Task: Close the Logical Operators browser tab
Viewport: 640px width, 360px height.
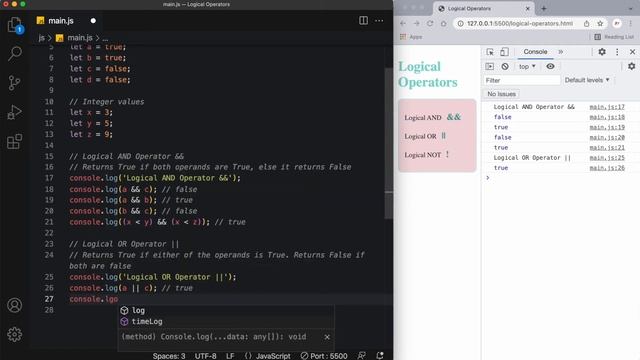Action: tap(527, 9)
